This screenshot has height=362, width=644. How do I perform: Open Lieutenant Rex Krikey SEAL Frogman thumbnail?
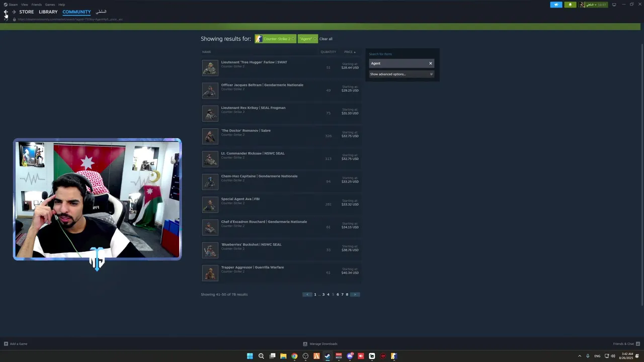(210, 113)
